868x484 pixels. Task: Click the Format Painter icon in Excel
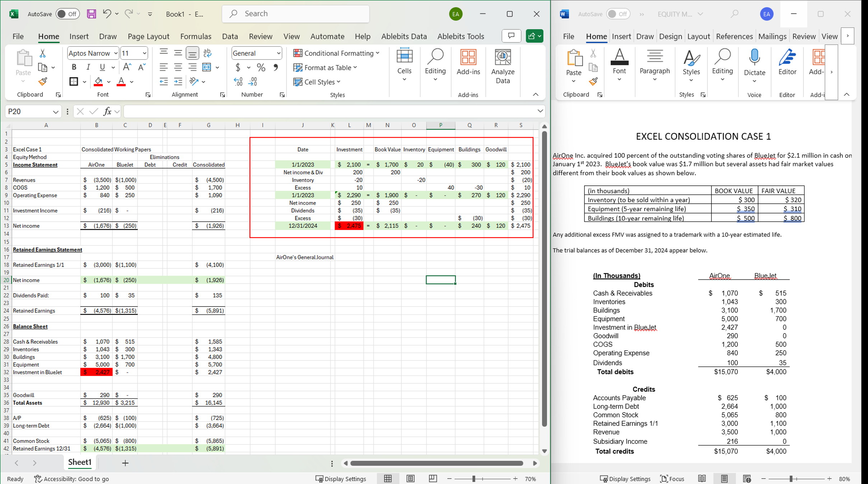pos(43,82)
